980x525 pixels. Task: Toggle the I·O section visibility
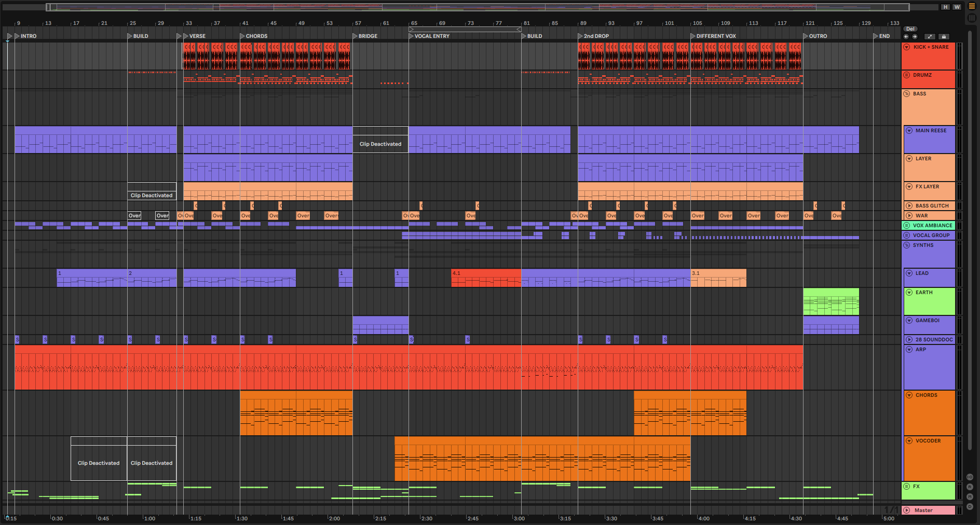pos(970,477)
